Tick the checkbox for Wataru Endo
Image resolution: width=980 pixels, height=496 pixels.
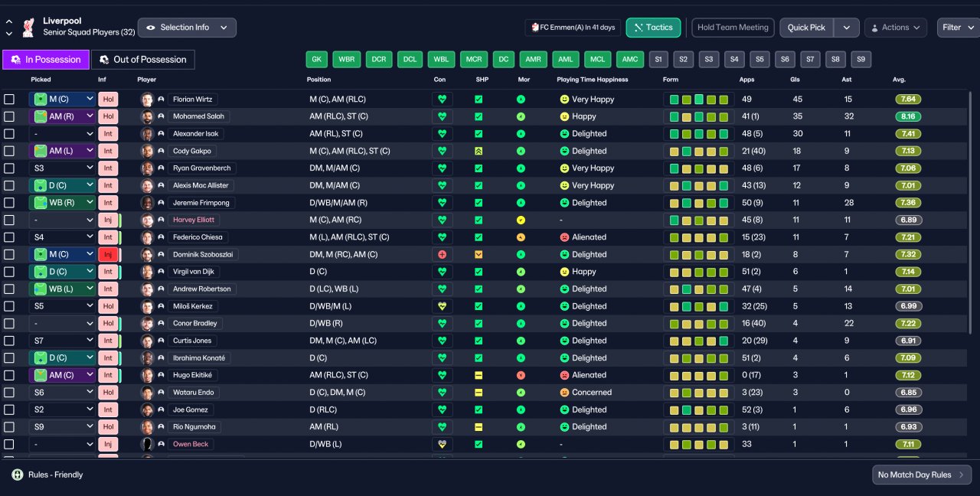[9, 393]
